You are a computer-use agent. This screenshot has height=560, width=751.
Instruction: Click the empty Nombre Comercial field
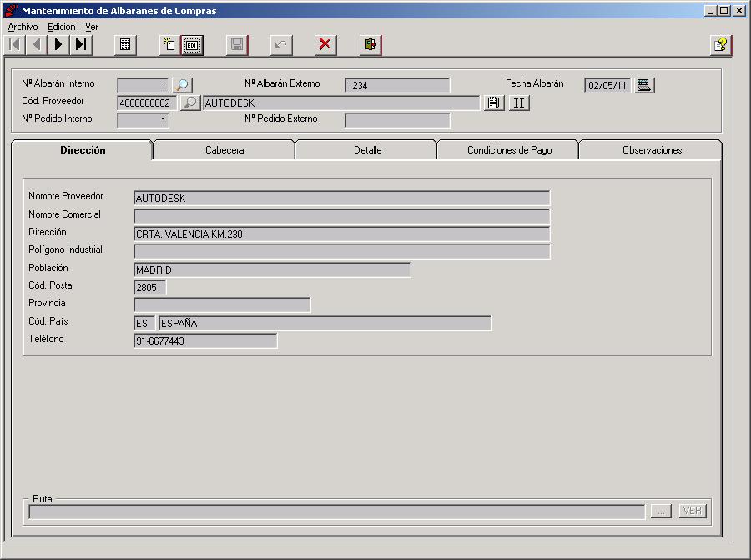pyautogui.click(x=342, y=216)
